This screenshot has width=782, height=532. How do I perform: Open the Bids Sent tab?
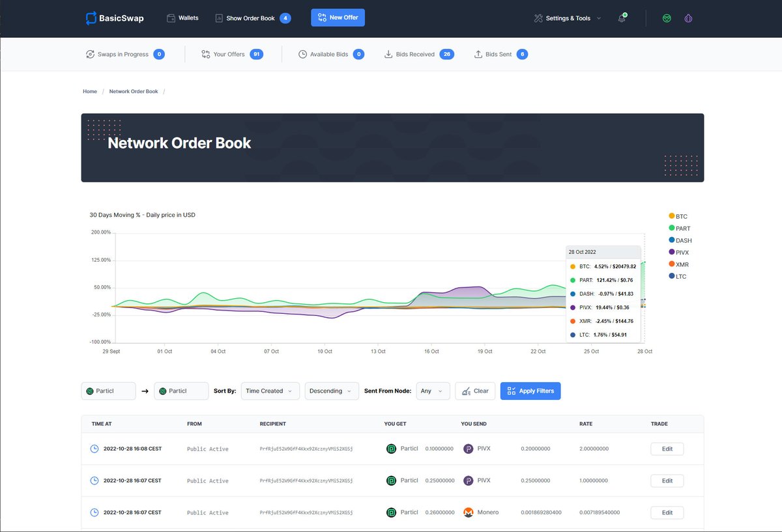(x=500, y=54)
